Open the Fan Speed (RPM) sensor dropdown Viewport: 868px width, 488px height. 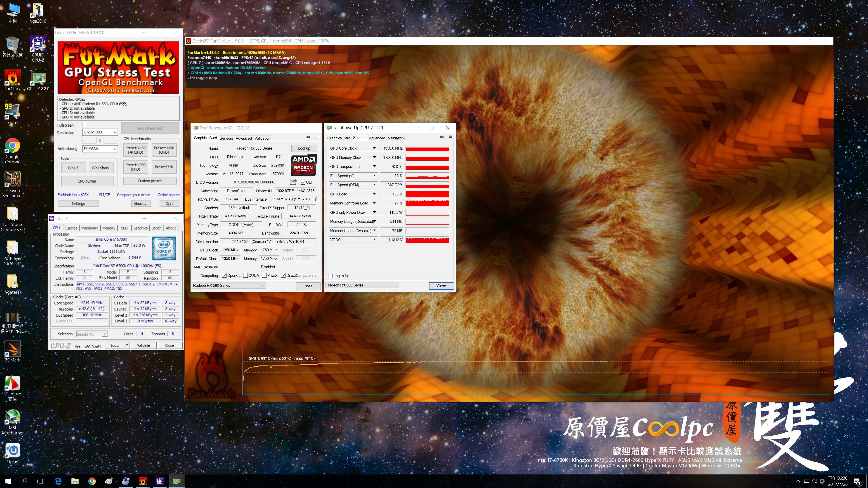pyautogui.click(x=374, y=185)
